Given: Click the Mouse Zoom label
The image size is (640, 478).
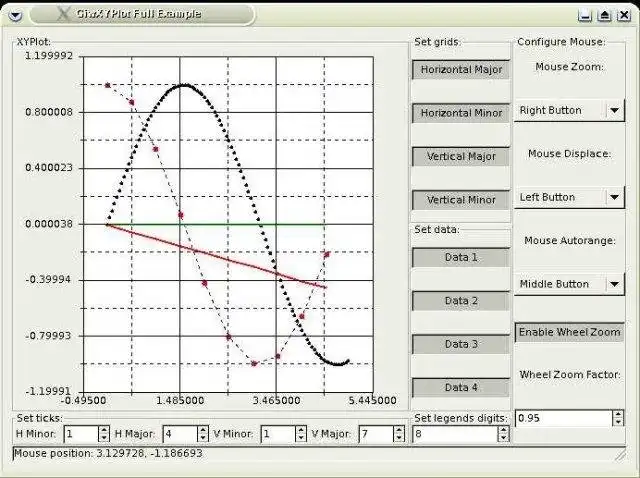Looking at the screenshot, I should point(569,67).
